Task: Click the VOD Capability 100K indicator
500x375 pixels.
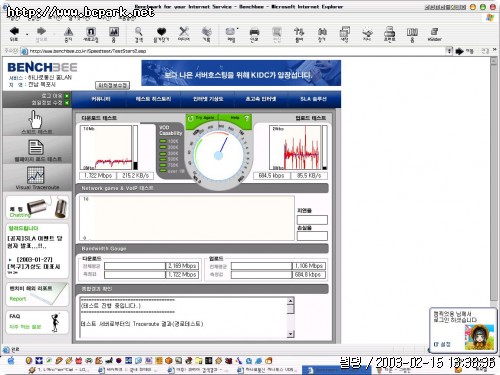Action: (169, 141)
